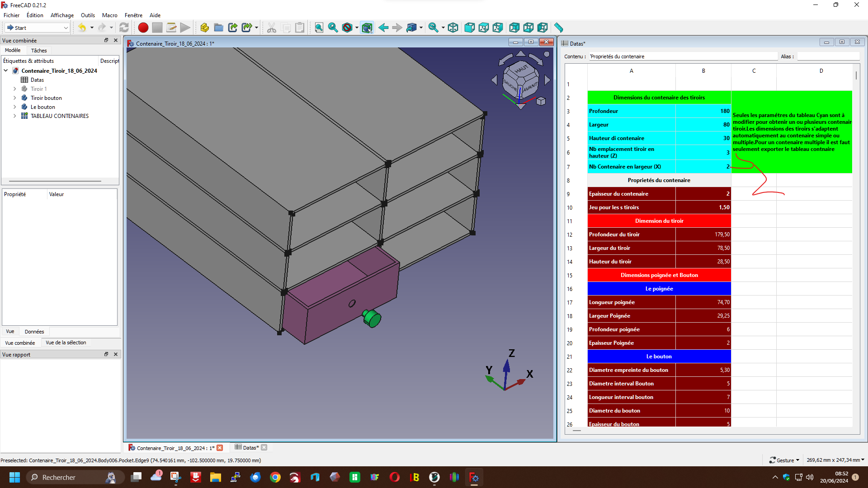Click the bounding box selection icon
Image resolution: width=868 pixels, height=488 pixels.
tap(367, 28)
